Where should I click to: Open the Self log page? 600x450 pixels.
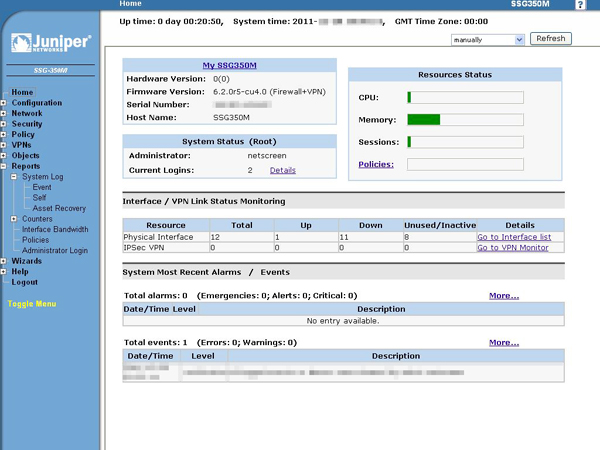39,198
